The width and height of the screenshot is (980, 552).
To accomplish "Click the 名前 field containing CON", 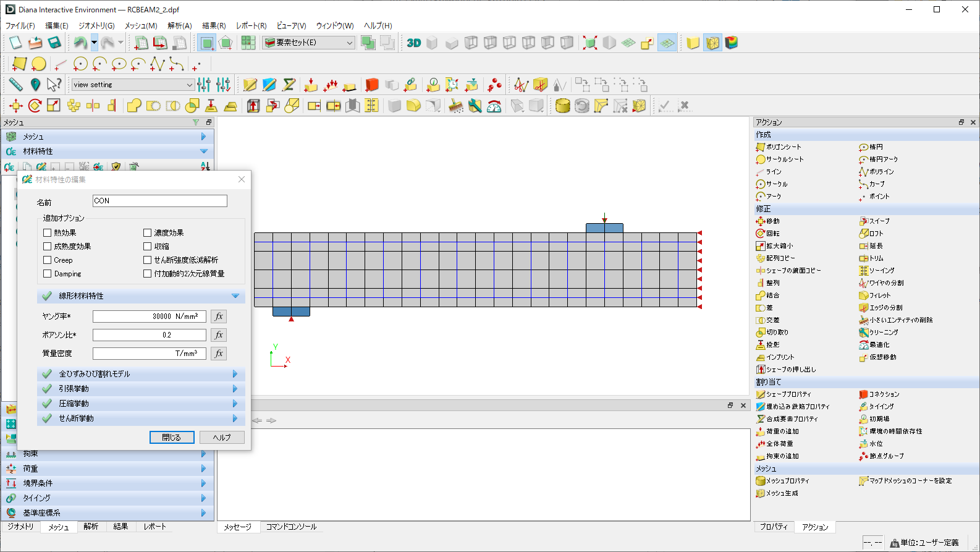I will pos(159,201).
